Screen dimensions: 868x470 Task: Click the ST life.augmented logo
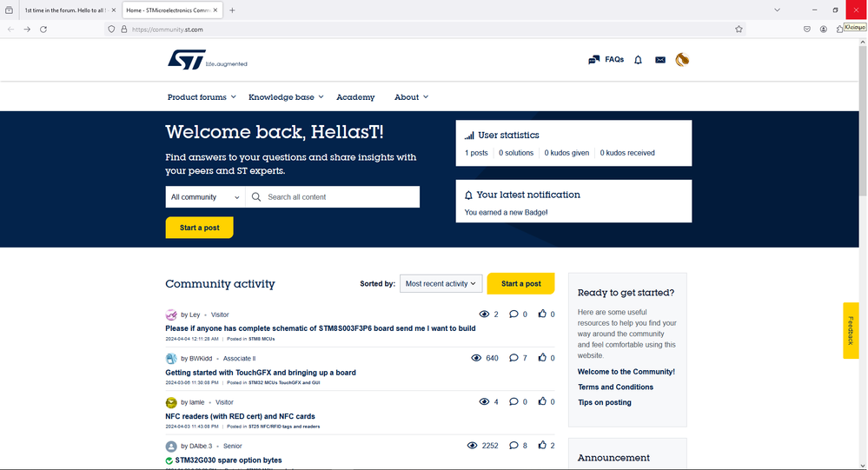[208, 60]
